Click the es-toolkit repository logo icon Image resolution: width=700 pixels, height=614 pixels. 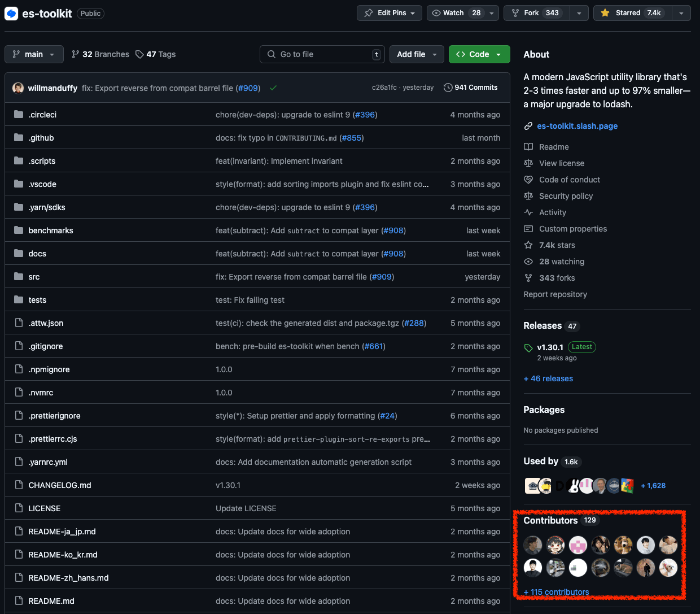11,14
